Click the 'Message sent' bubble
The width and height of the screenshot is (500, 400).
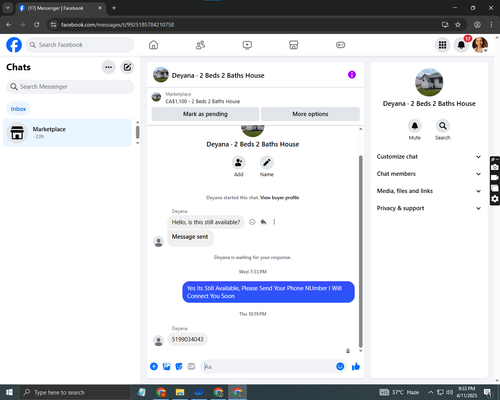click(190, 237)
